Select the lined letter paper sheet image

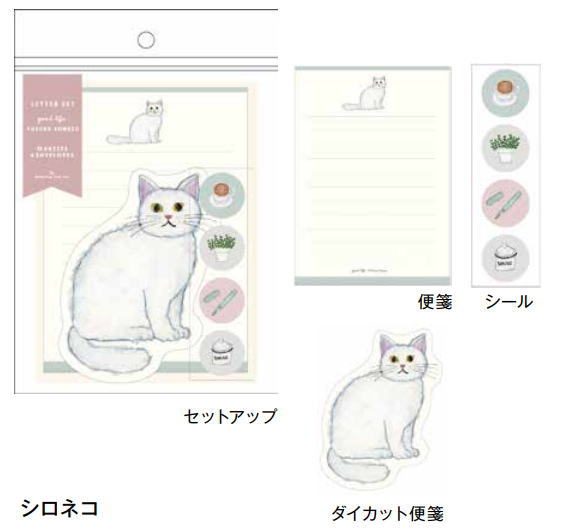click(373, 176)
